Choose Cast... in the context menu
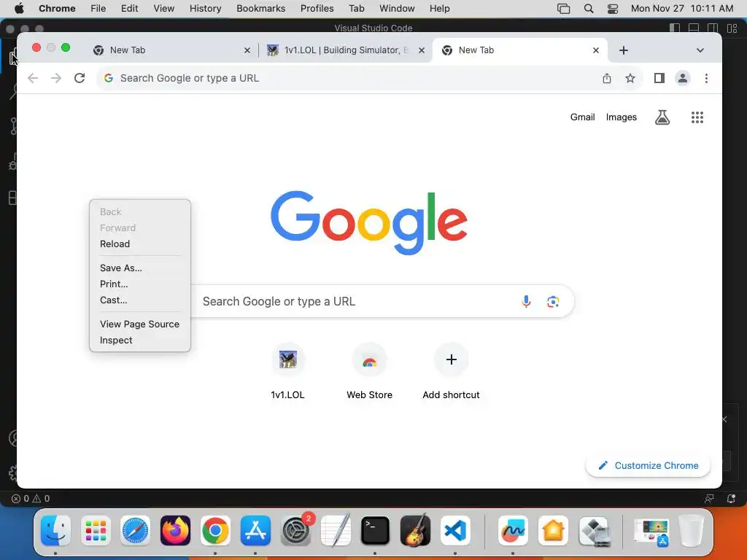 (140, 300)
